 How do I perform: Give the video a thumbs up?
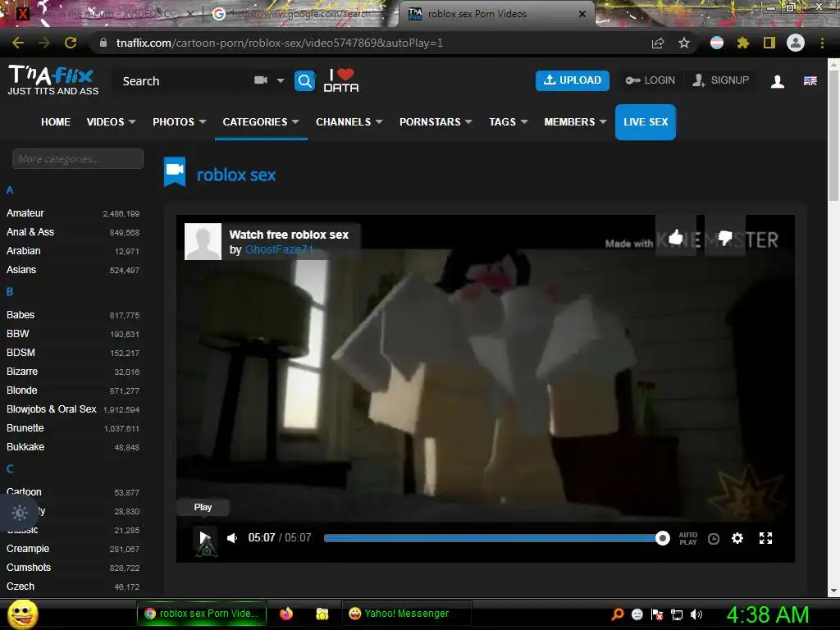pos(676,236)
